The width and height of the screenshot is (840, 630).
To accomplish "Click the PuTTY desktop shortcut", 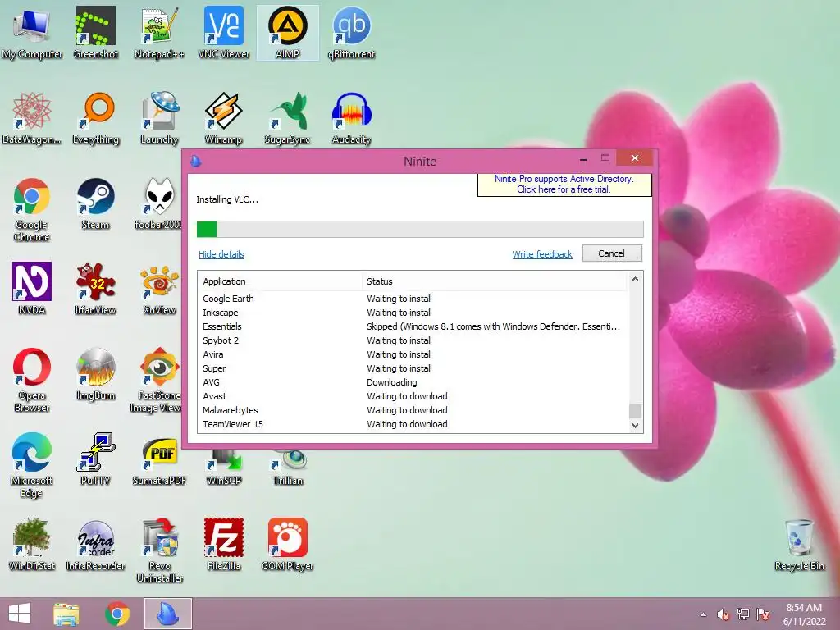I will [x=95, y=459].
